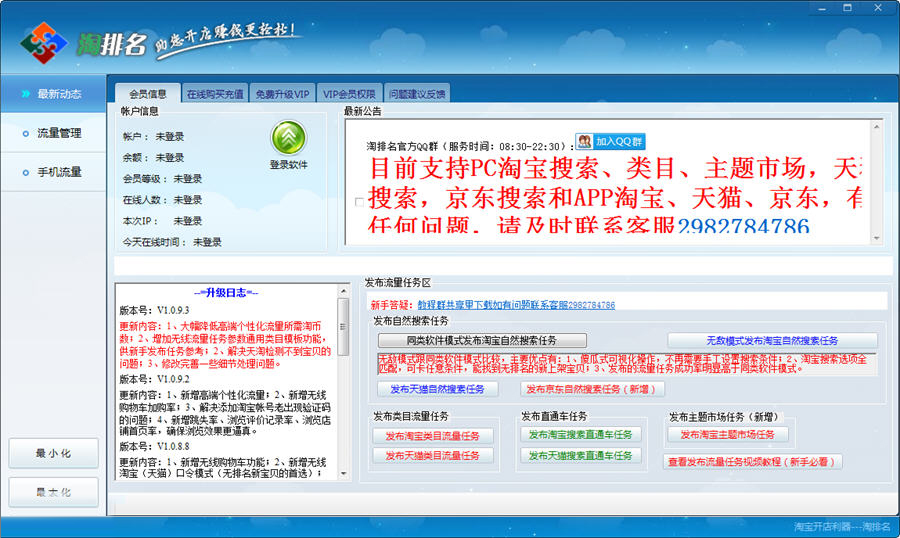Click 发布天猫自然搜索任务 button
This screenshot has width=900, height=538.
pos(437,389)
